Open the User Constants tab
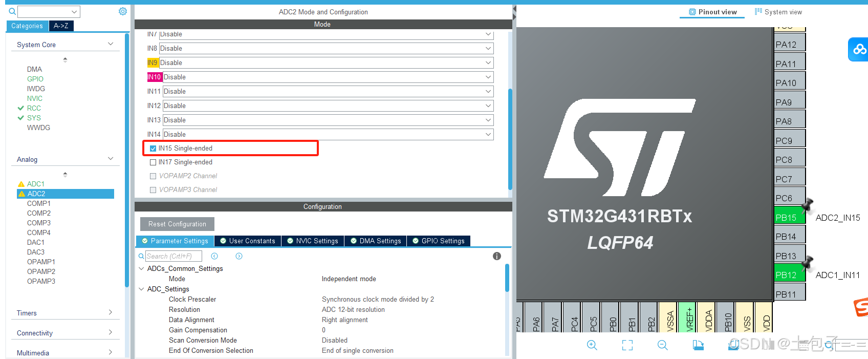The image size is (868, 359). [x=248, y=241]
